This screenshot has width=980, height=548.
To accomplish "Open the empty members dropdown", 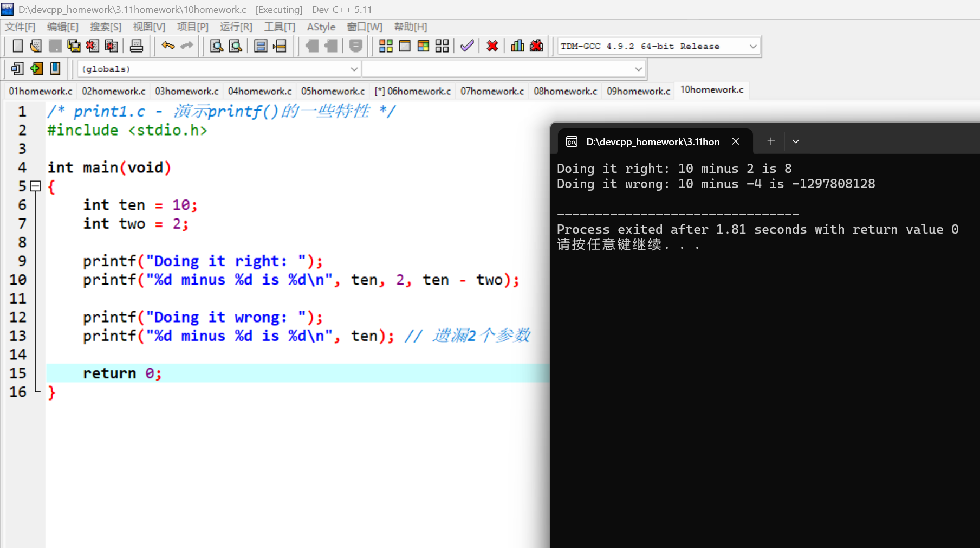I will [x=504, y=69].
